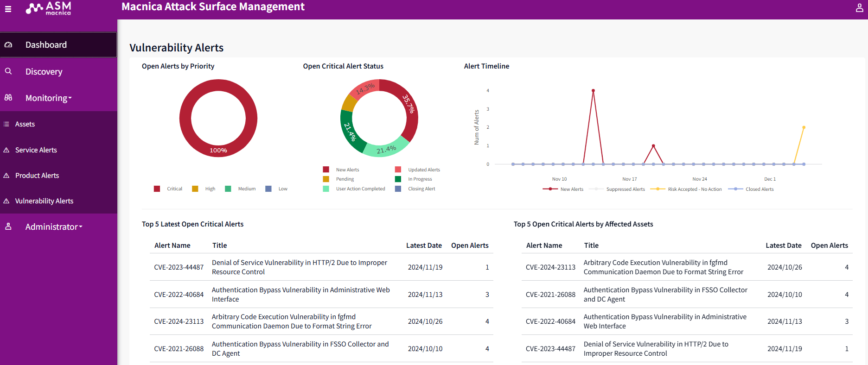Open Product Alerts in the sidebar

click(x=37, y=176)
